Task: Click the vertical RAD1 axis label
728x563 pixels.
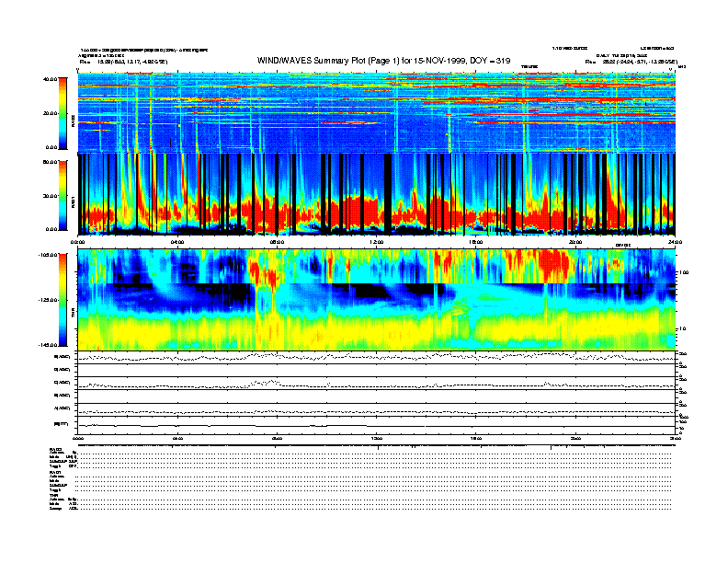Action: click(x=73, y=202)
